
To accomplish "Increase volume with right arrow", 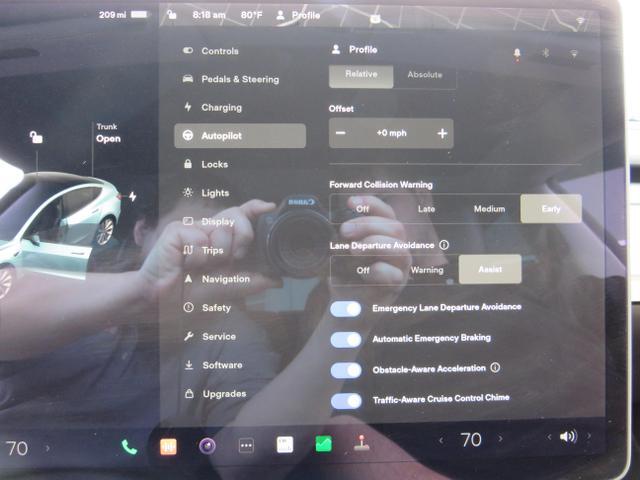I will (x=589, y=436).
